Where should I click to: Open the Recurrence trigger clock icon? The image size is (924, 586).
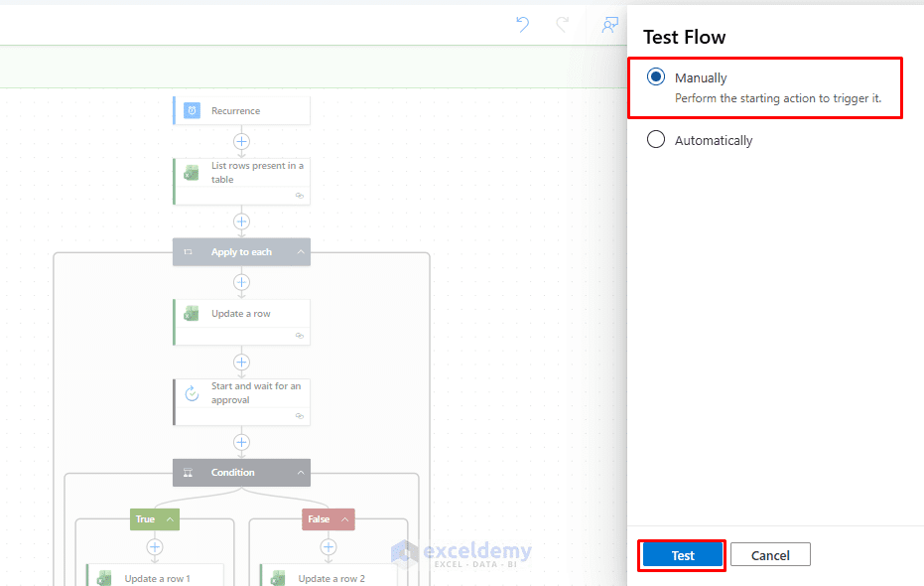[x=193, y=110]
